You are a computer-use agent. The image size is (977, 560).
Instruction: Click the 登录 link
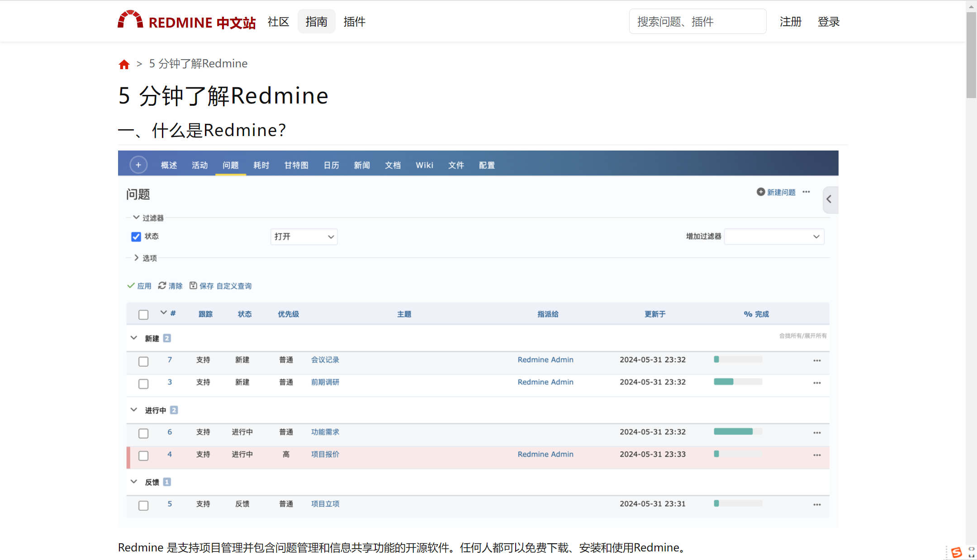[828, 22]
